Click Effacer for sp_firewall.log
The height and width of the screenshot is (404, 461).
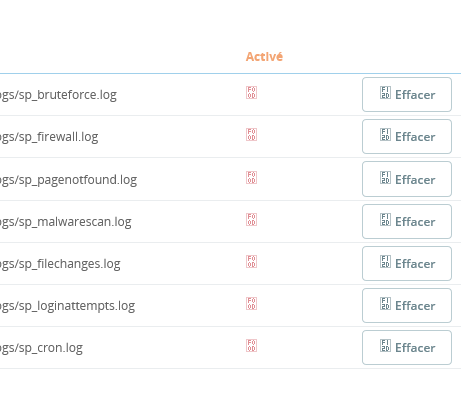407,137
